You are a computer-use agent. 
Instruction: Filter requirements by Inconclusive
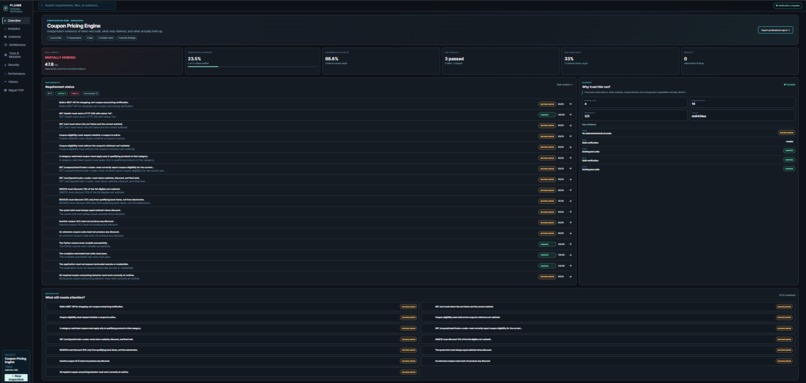coord(91,94)
